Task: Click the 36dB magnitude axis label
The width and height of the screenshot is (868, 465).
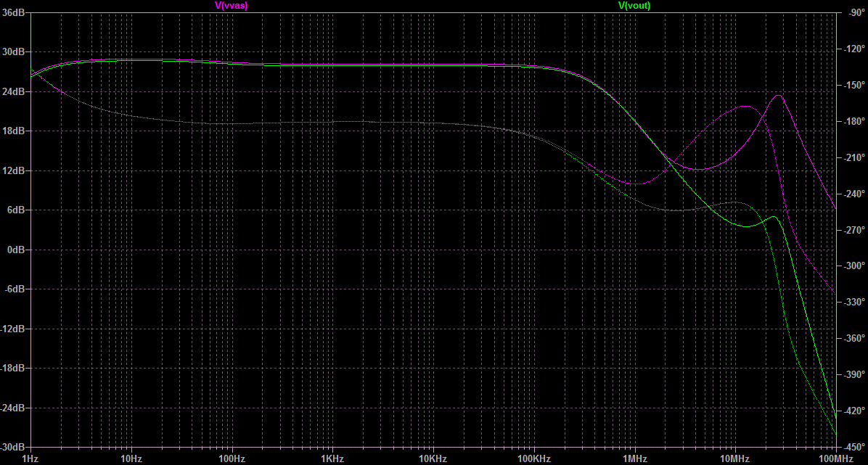Action: tap(13, 12)
